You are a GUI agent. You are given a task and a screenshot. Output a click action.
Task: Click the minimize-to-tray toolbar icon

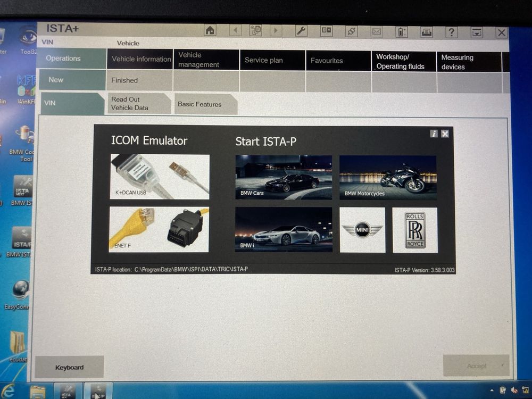[x=476, y=32]
